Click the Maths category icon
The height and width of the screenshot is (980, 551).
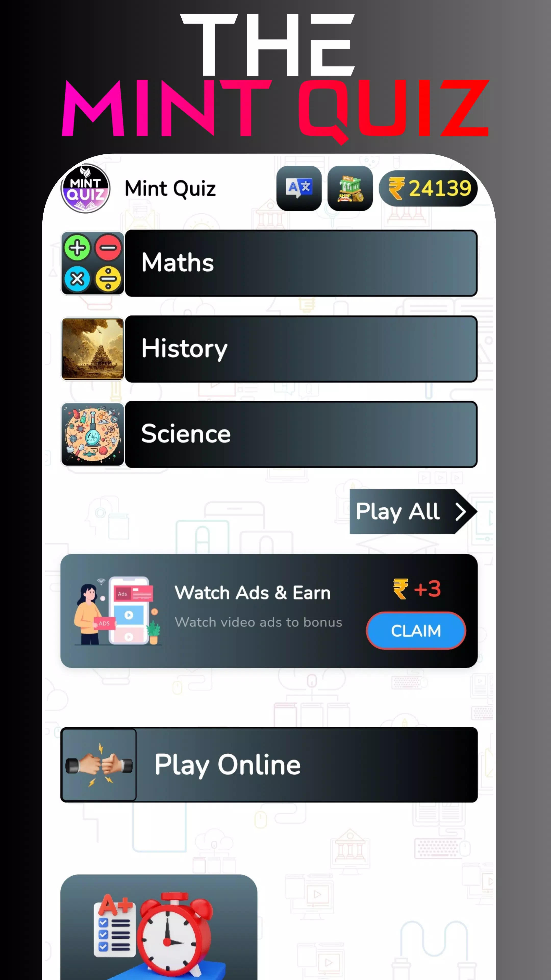tap(93, 263)
